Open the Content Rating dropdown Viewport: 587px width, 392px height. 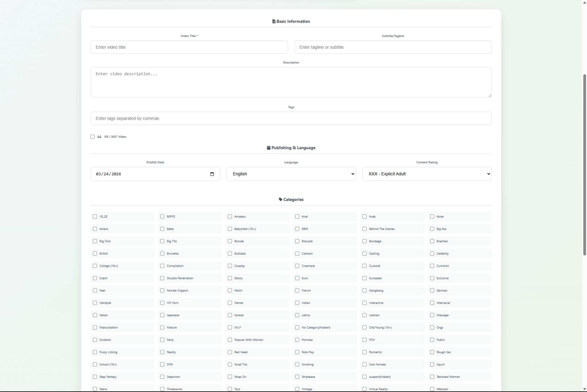(427, 174)
